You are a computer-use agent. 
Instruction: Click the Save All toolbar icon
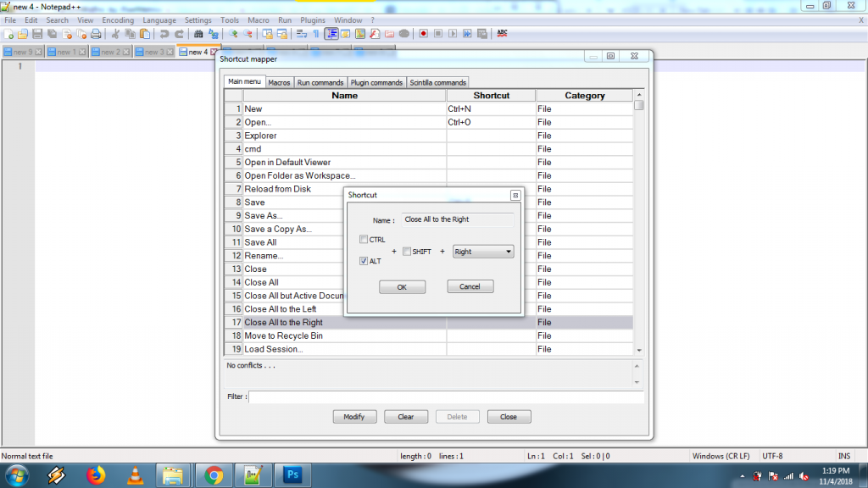(x=52, y=34)
